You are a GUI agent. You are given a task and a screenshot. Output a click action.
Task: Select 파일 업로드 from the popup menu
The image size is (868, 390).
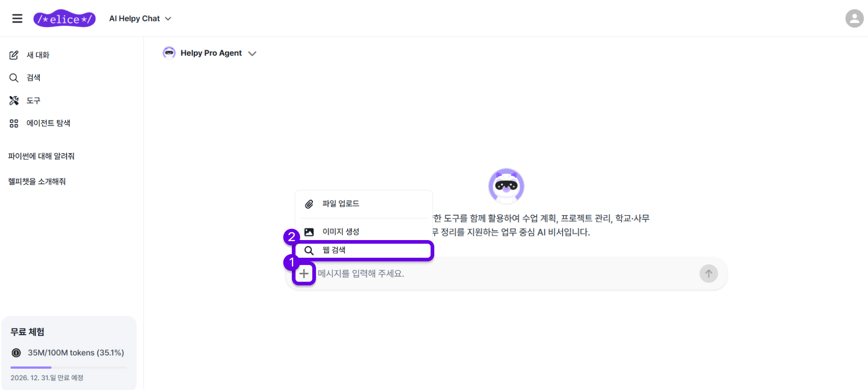point(340,204)
